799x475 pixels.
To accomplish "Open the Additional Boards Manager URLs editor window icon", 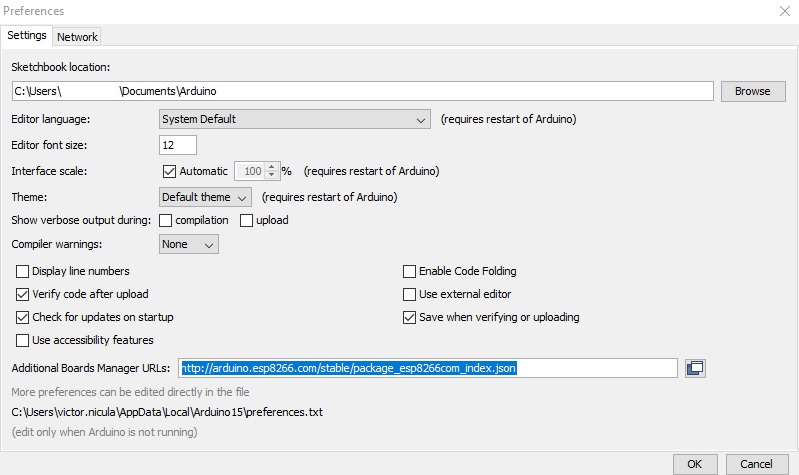I will [695, 368].
